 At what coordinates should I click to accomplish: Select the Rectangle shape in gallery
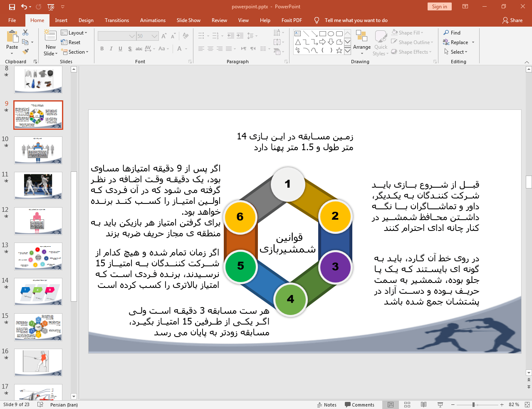[322, 34]
